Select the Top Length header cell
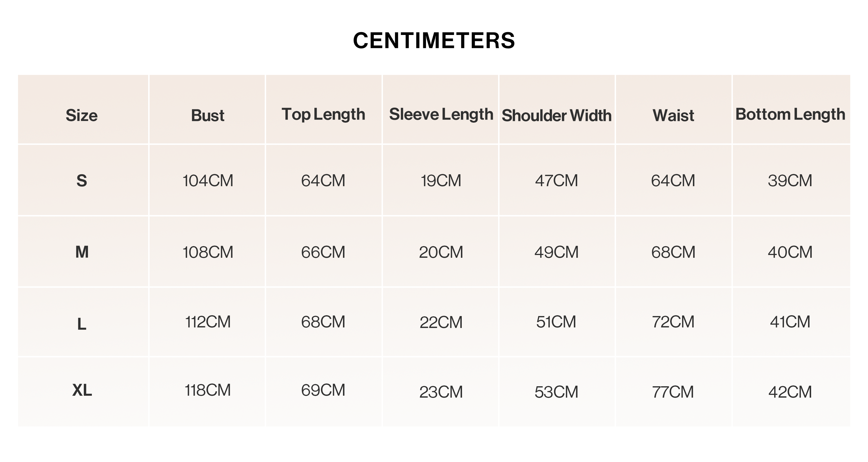868x462 pixels. (x=324, y=115)
